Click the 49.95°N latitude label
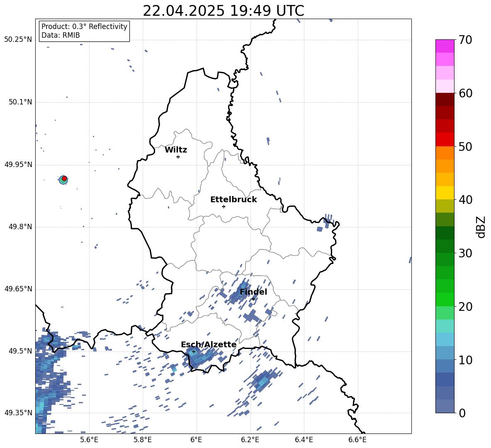 pos(18,165)
